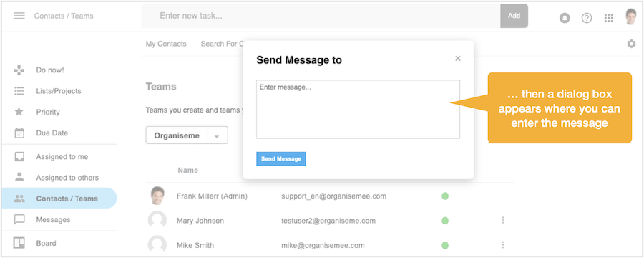Open Assigned to others

(67, 178)
